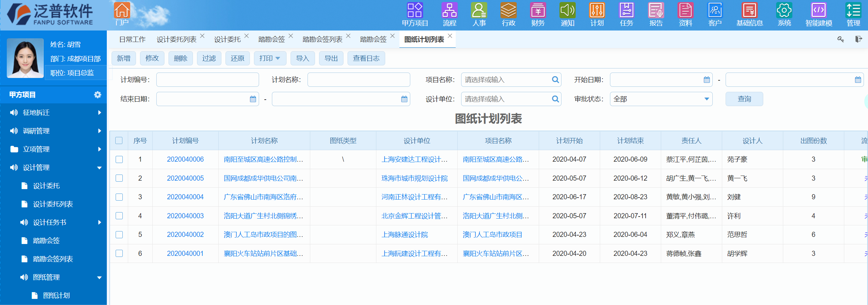
Task: Open calendar picker in first 结束日期 field
Action: [253, 99]
